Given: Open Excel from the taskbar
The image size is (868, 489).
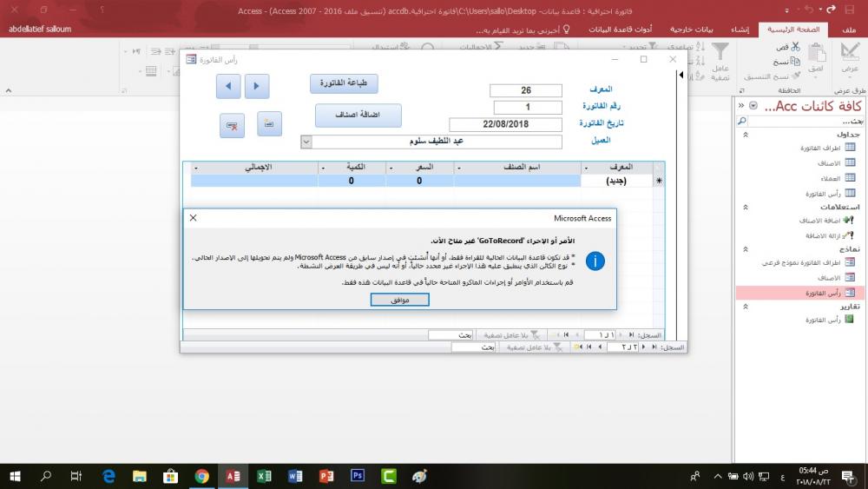Looking at the screenshot, I should pos(264,476).
